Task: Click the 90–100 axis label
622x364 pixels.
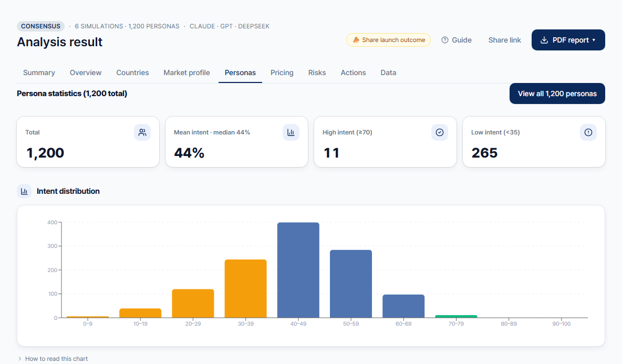Action: click(561, 324)
